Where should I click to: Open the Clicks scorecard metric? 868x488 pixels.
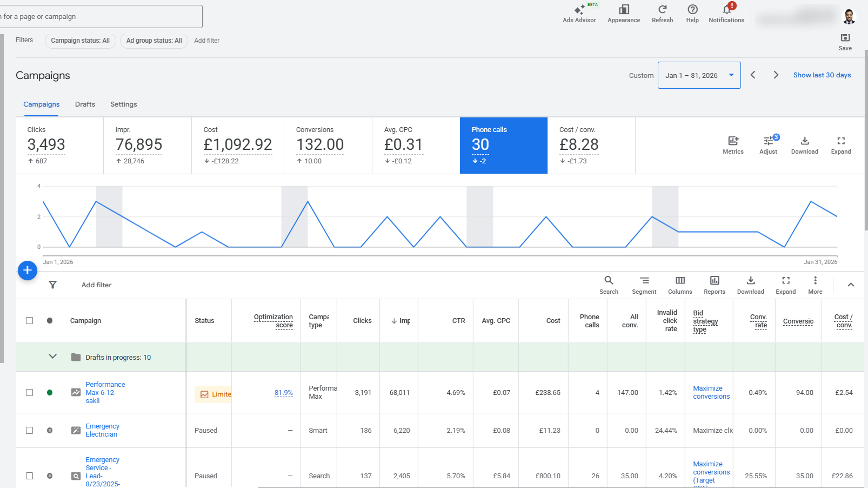click(59, 146)
